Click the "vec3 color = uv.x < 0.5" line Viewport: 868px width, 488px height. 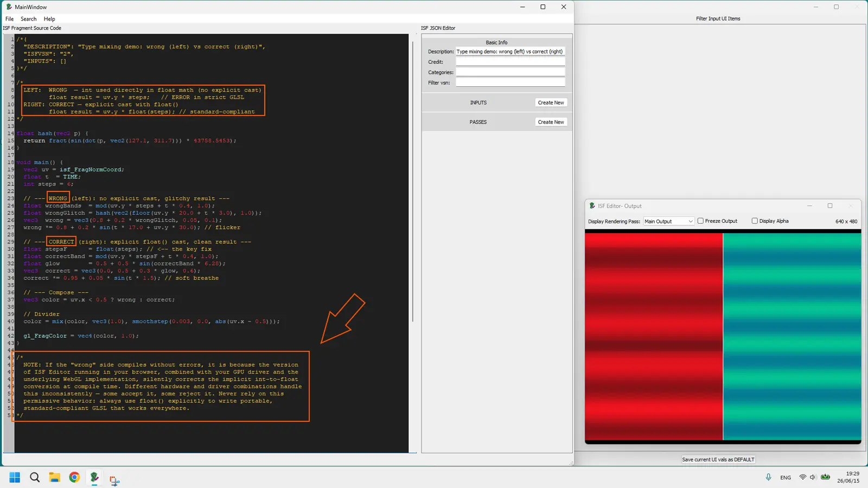[x=99, y=299]
